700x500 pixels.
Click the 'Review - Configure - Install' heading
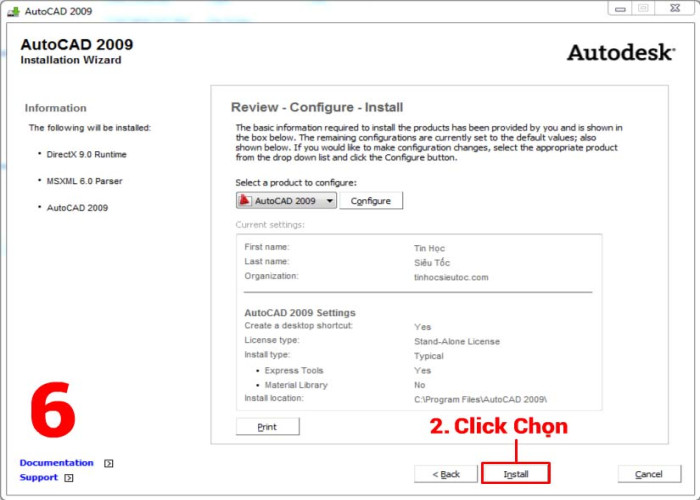(x=317, y=108)
